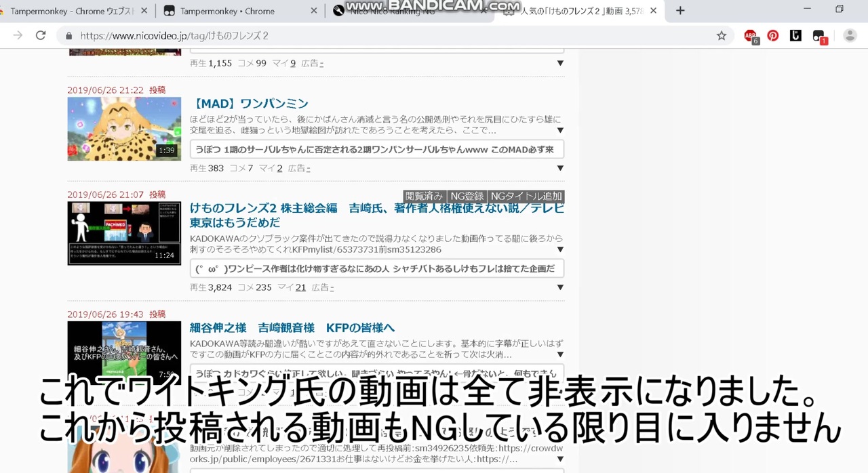Screen dimensions: 868x473
Task: Open the Tampermonkey extension icon in toolbar
Action: [x=819, y=37]
